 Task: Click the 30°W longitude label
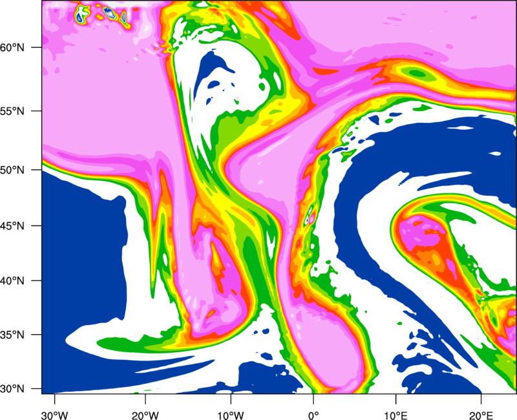click(54, 415)
